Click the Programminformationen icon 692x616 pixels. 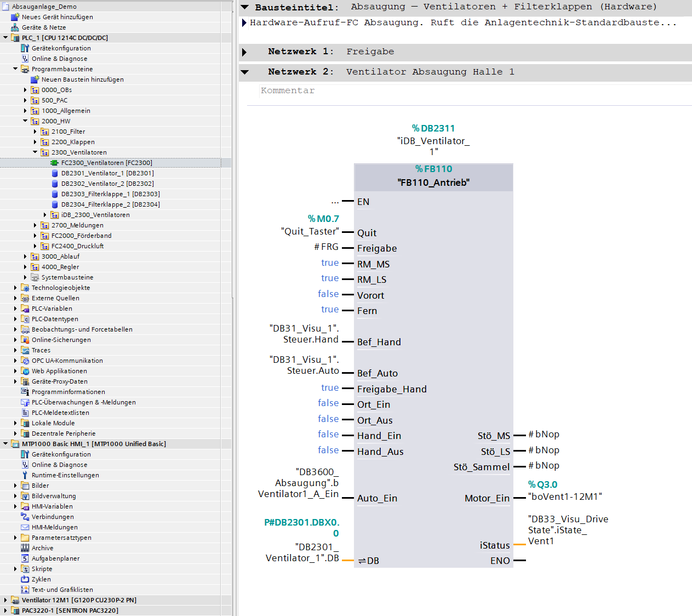coord(25,392)
